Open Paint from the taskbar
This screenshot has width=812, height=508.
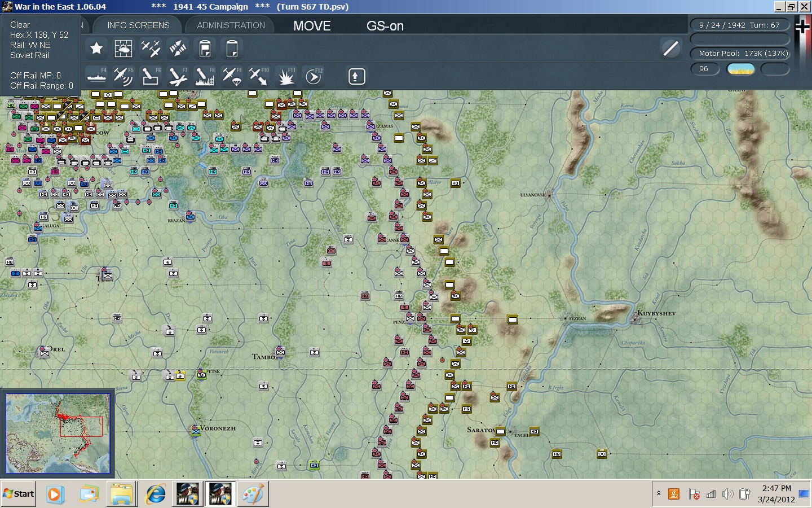click(x=253, y=494)
